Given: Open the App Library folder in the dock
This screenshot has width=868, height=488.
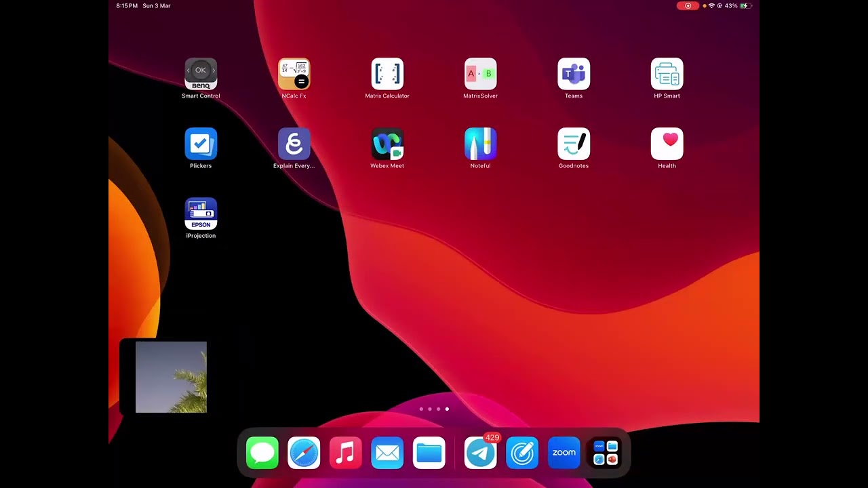Looking at the screenshot, I should click(x=606, y=453).
